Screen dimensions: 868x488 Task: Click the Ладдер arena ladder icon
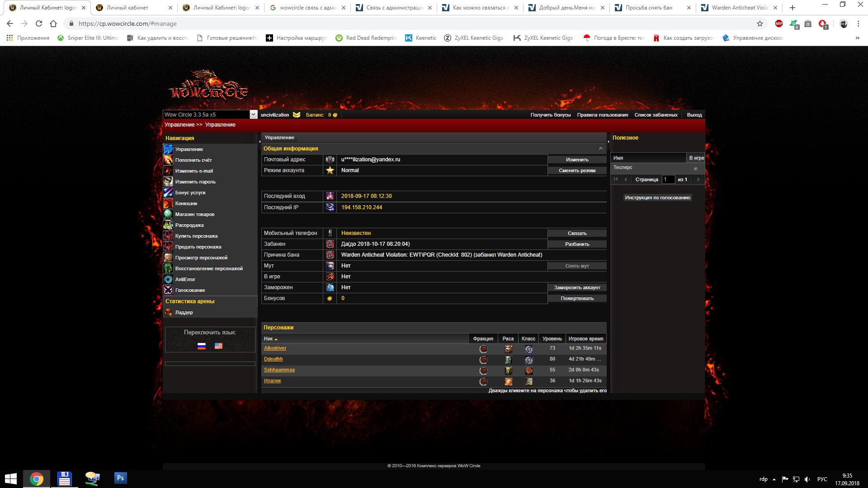[168, 312]
